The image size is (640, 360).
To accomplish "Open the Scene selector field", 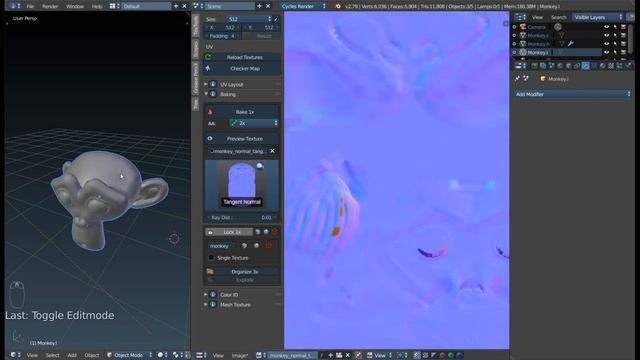I will click(229, 6).
